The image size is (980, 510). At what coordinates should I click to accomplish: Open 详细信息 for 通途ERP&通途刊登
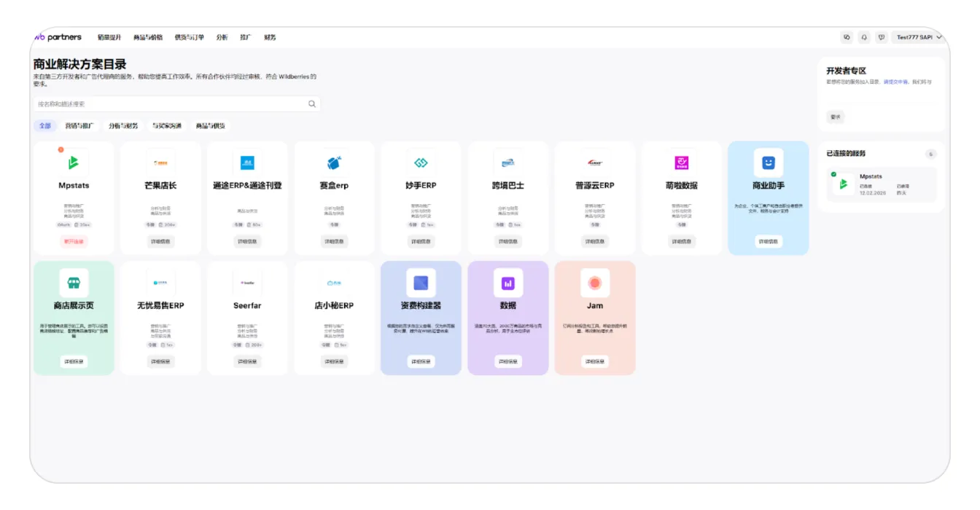(247, 241)
